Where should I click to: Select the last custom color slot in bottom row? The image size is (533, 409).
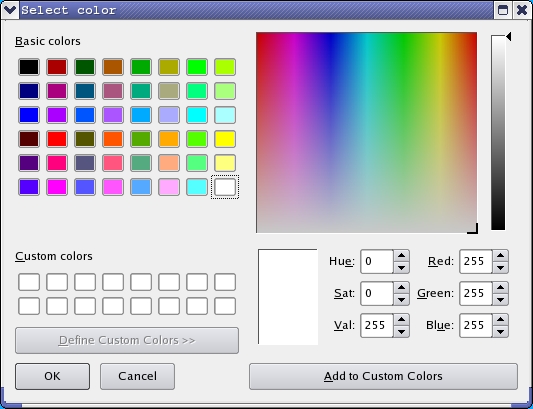[x=225, y=306]
